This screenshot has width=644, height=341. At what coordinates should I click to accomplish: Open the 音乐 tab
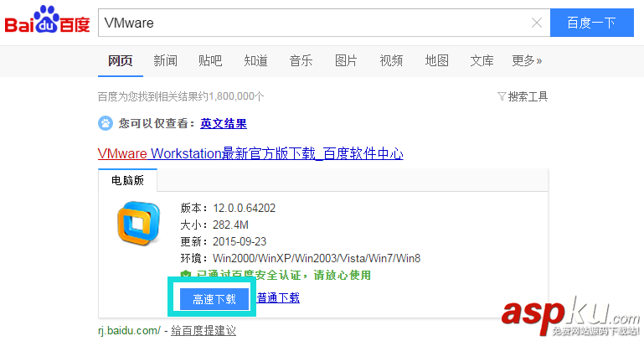click(301, 61)
